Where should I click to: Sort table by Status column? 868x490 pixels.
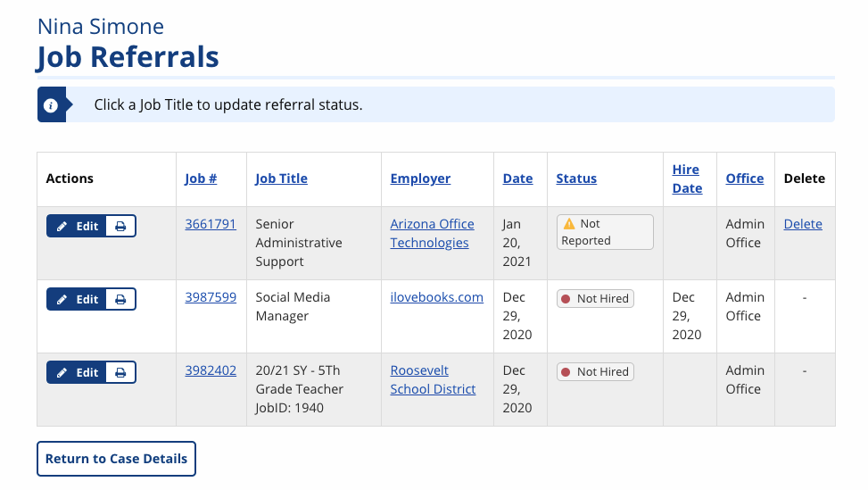(x=576, y=179)
